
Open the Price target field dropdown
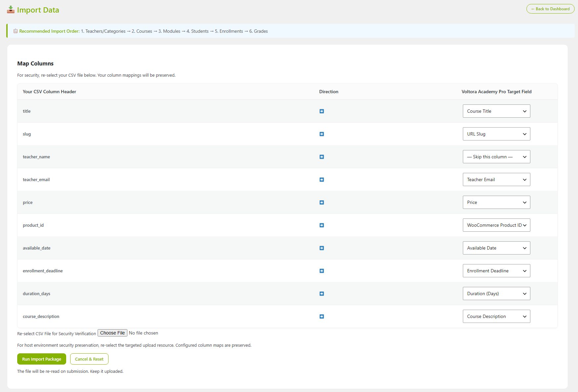[496, 202]
